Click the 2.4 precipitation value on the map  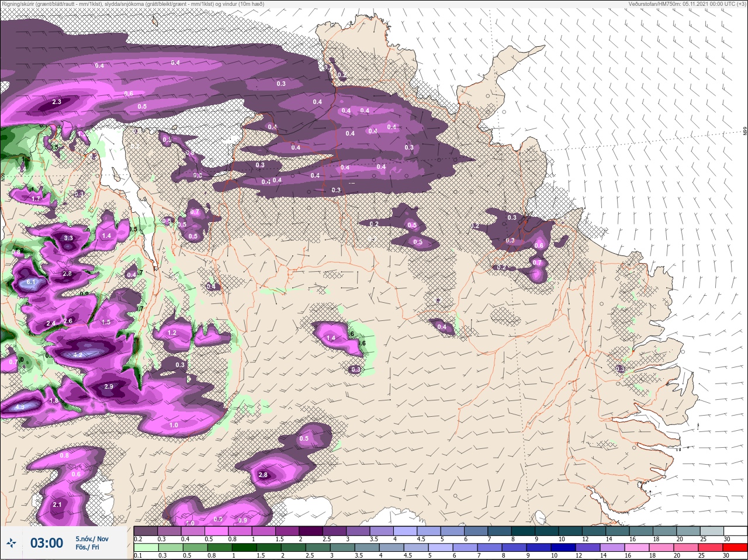coord(51,323)
